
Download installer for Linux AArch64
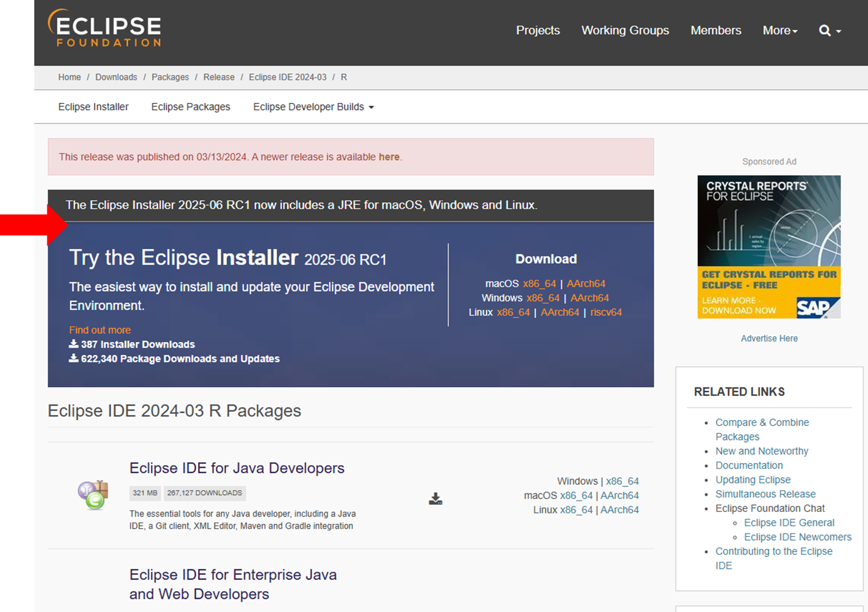tap(560, 312)
